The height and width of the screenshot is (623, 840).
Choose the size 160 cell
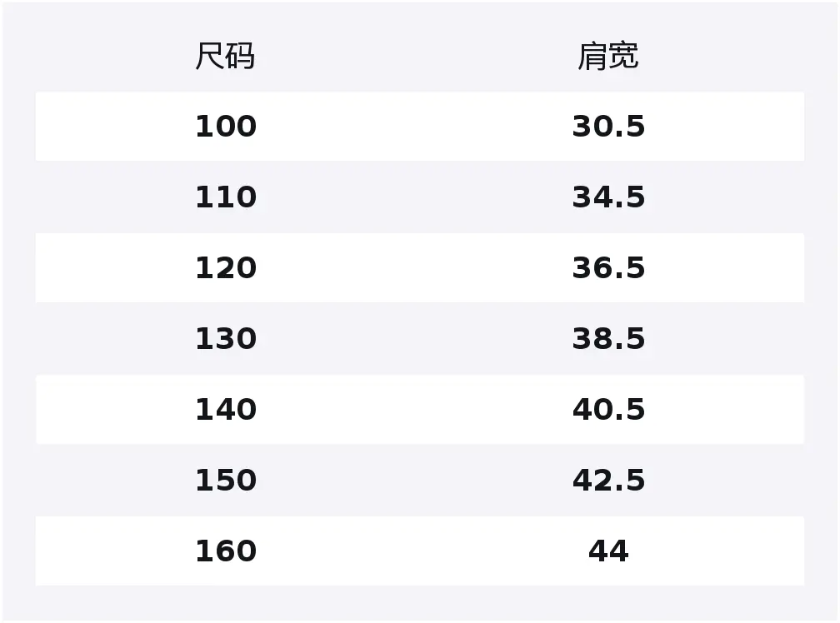point(225,551)
